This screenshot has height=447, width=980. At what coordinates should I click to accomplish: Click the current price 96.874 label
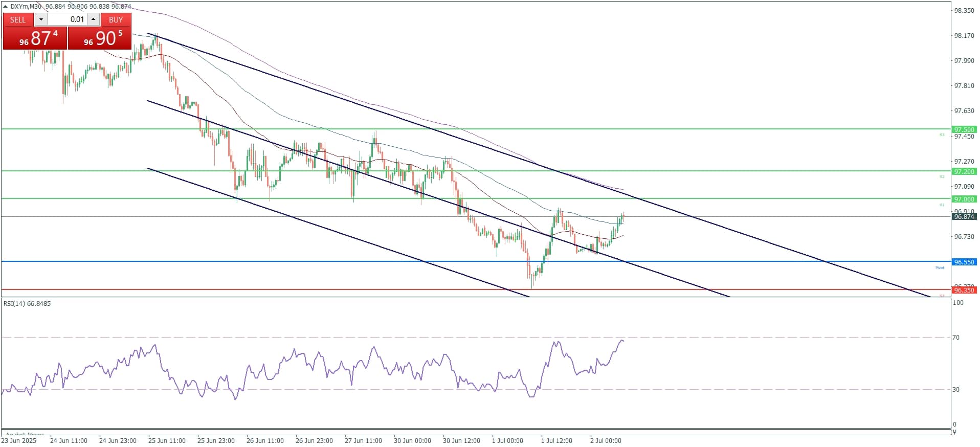tap(964, 216)
